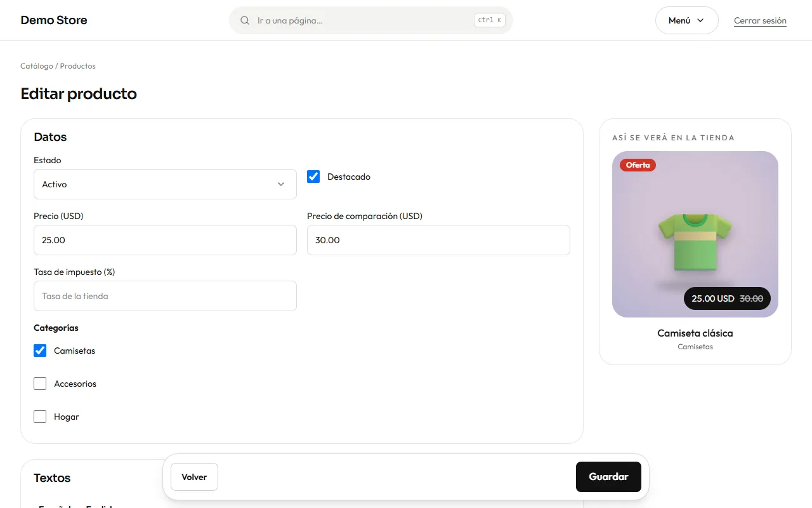The height and width of the screenshot is (508, 812).
Task: Click the Tasa de impuesto field
Action: pyautogui.click(x=165, y=296)
